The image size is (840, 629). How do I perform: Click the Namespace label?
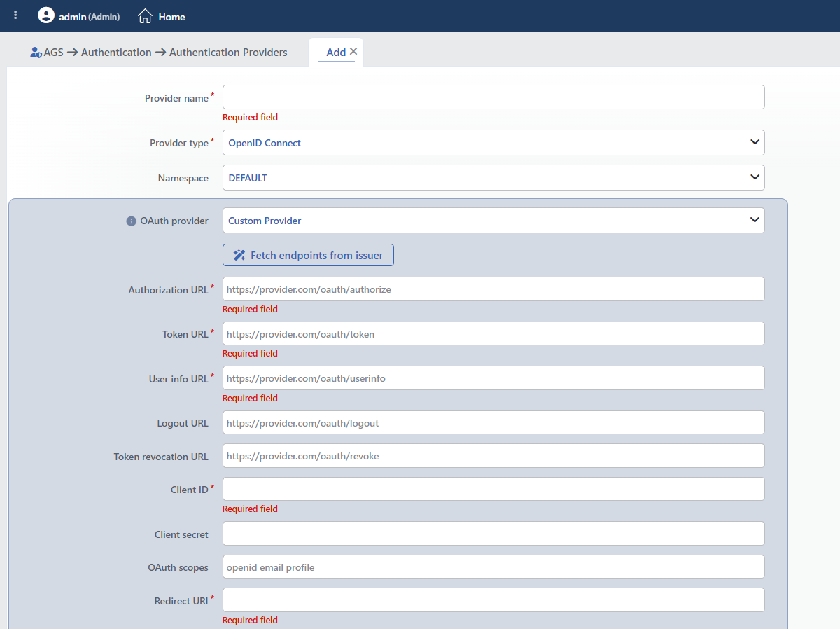(183, 179)
